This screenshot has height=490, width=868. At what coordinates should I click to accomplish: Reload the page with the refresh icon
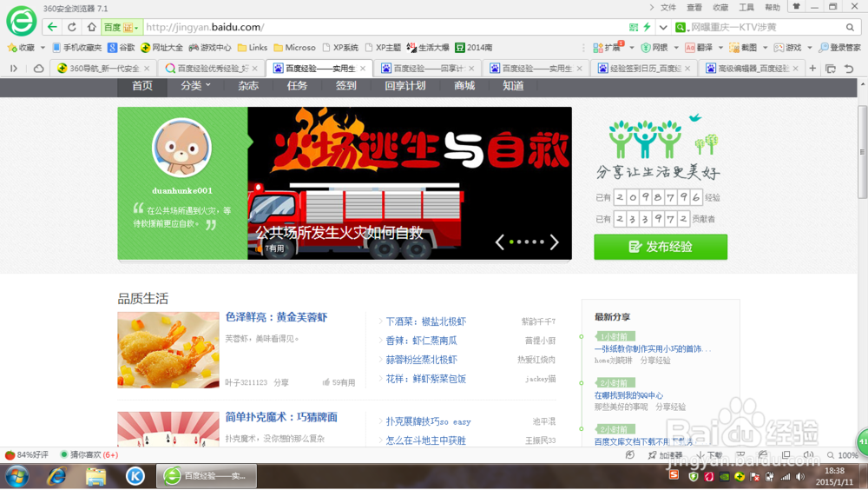(72, 27)
